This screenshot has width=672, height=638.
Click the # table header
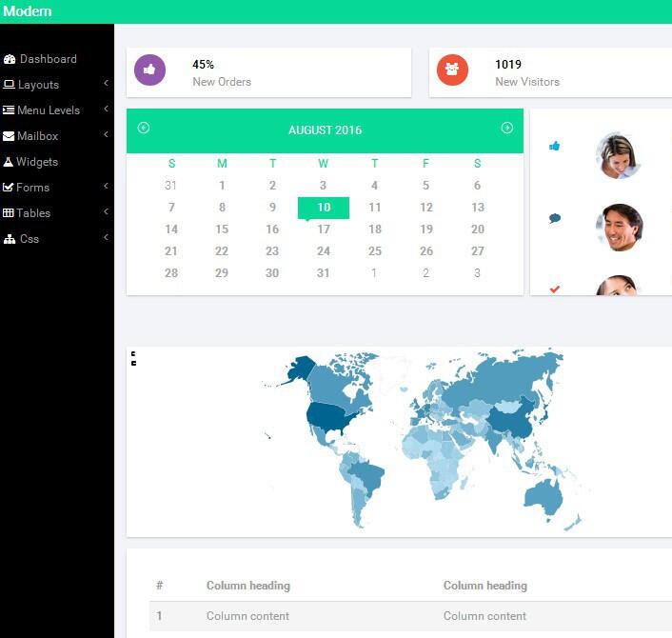pos(159,586)
